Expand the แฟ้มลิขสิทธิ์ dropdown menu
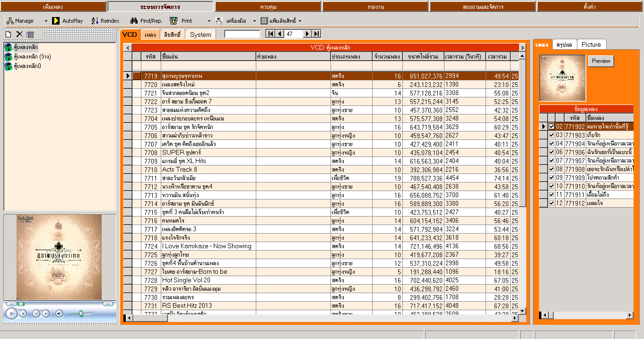The height and width of the screenshot is (339, 644). tap(300, 21)
